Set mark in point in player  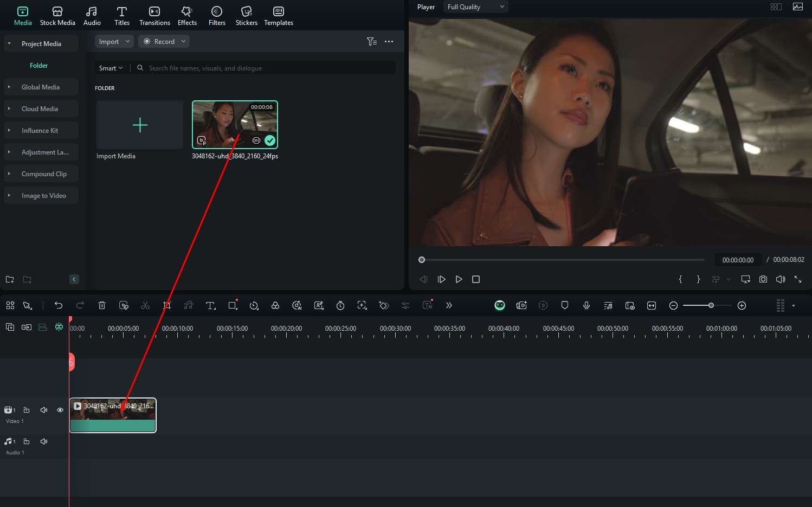point(680,279)
